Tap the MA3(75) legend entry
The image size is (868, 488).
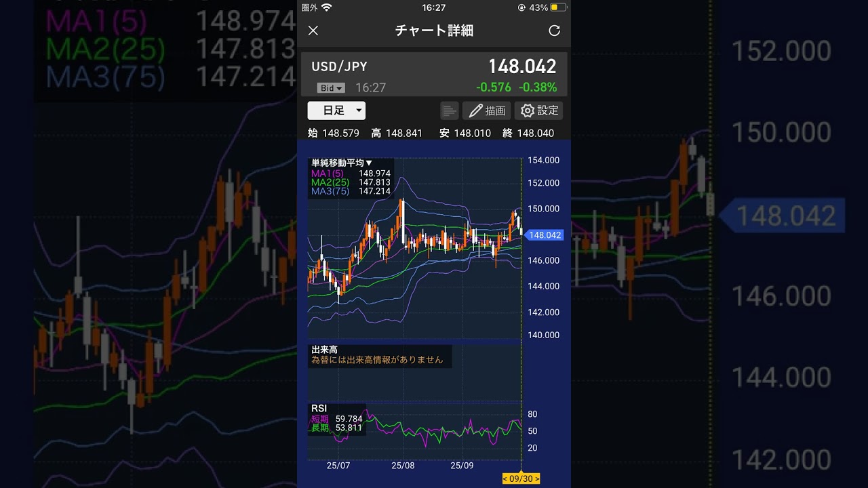(x=330, y=191)
